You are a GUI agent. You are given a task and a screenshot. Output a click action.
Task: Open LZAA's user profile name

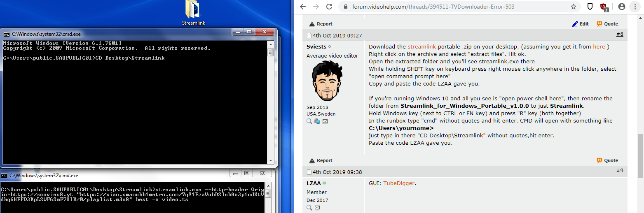coord(314,183)
